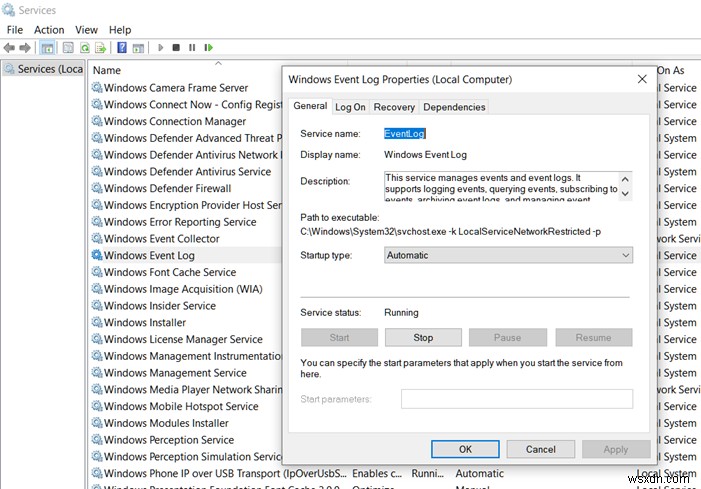Click the gear icon beside Windows Modules Installer

click(x=97, y=422)
